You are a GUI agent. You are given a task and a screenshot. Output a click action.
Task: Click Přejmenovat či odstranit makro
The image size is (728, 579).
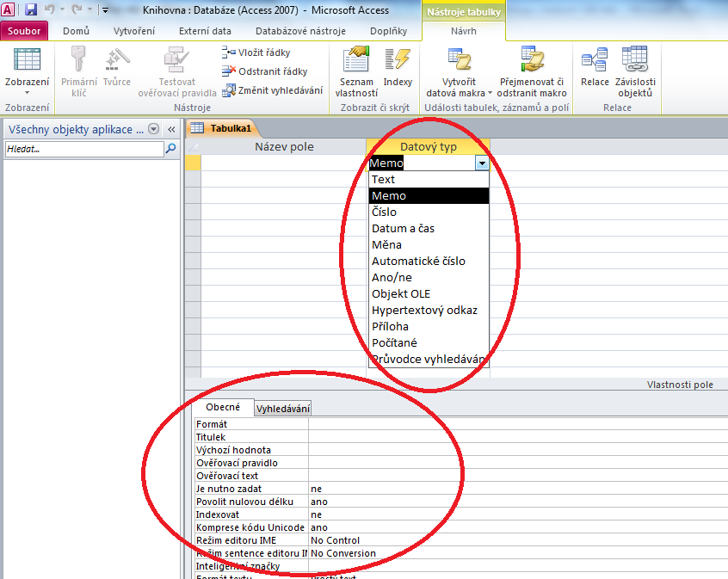[532, 71]
